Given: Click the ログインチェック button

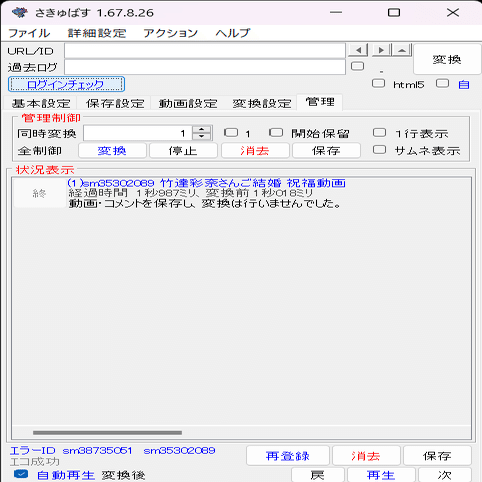Looking at the screenshot, I should (66, 84).
